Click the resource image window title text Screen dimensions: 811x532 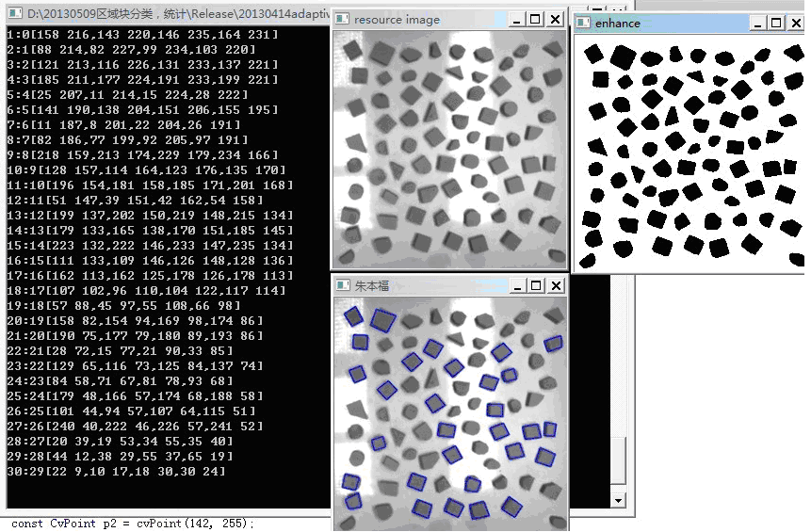[397, 20]
